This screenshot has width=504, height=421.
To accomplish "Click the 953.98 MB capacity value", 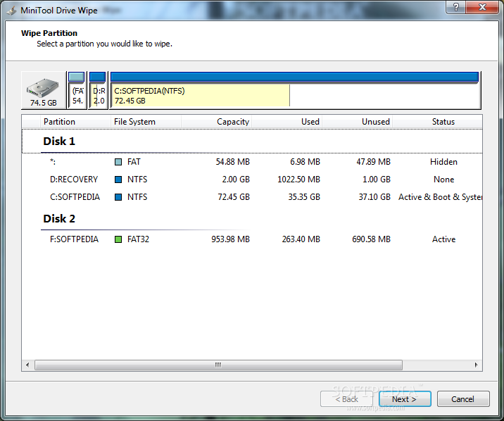I will [230, 239].
